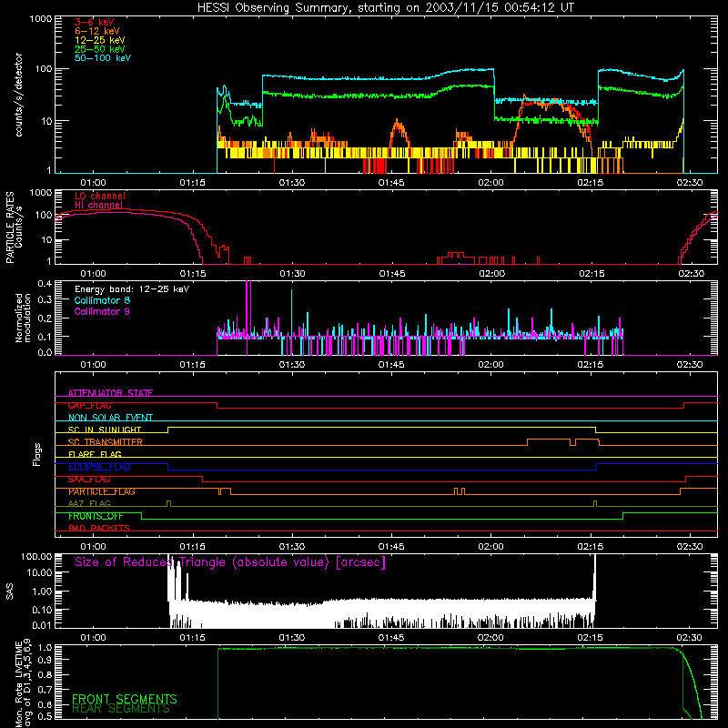
Task: Click the LO channel legend label
Action: pos(100,196)
